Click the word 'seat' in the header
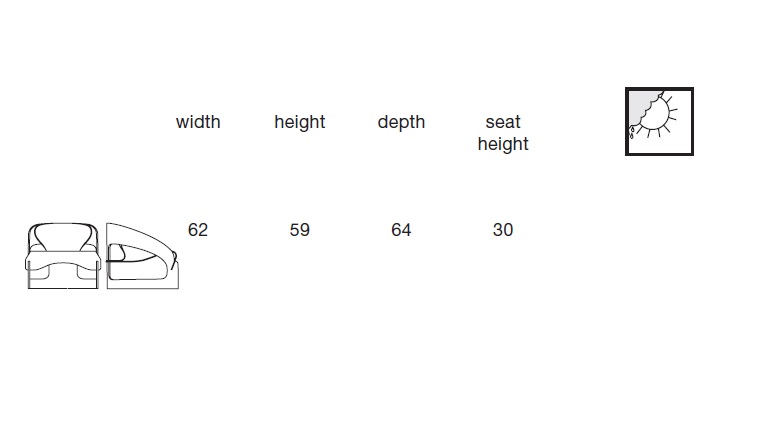 point(503,122)
